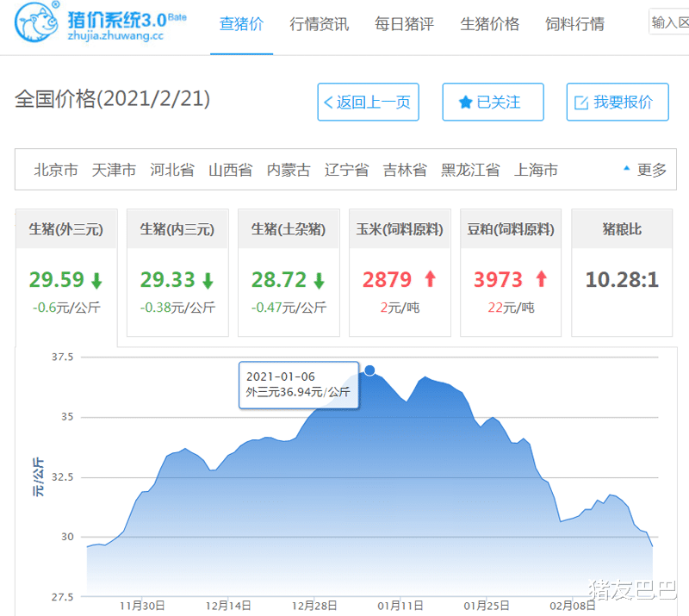Expand the 更多 options

point(650,170)
